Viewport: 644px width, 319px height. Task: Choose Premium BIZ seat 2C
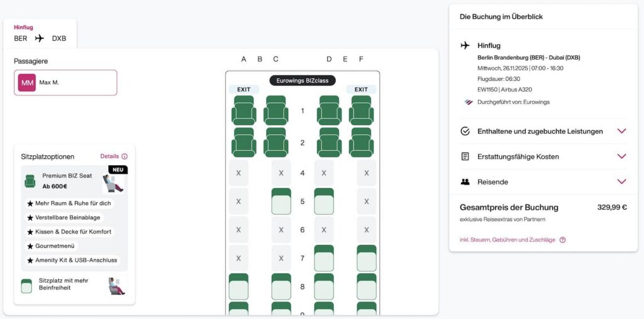275,143
